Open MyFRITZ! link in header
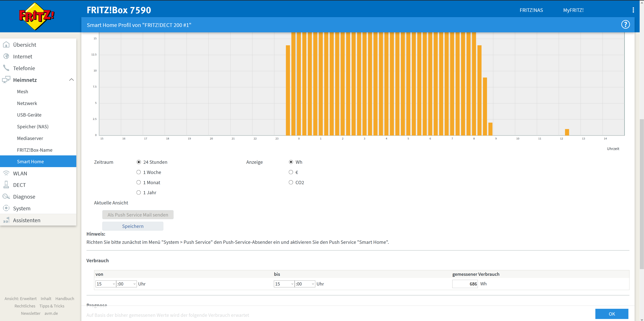The width and height of the screenshot is (644, 321). click(573, 10)
